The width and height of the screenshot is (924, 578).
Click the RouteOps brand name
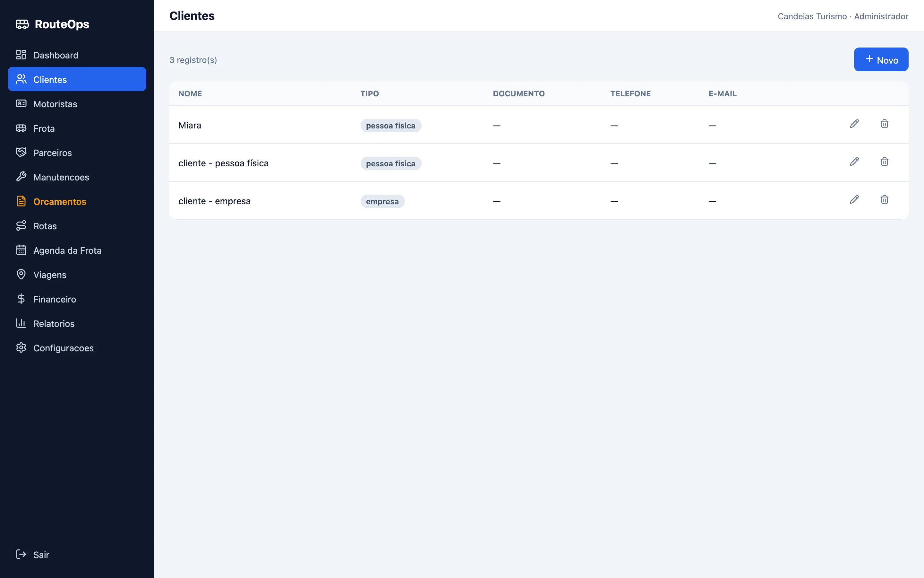(x=62, y=24)
